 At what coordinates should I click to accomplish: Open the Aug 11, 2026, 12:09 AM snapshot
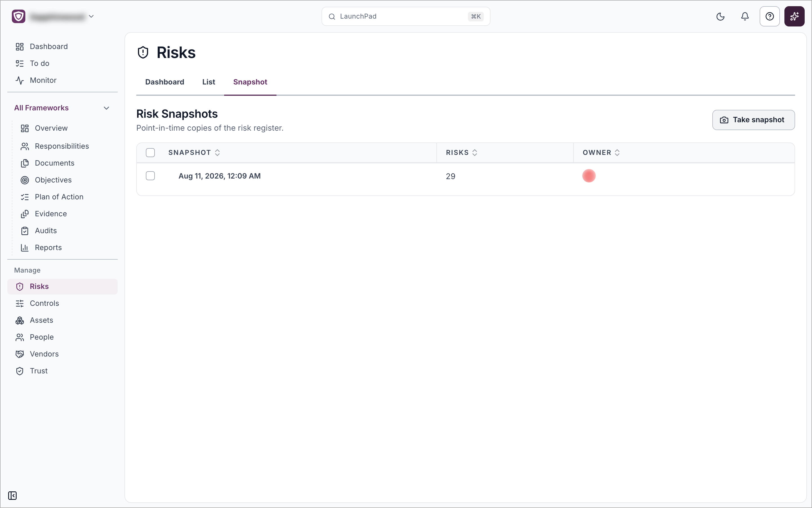pos(219,176)
